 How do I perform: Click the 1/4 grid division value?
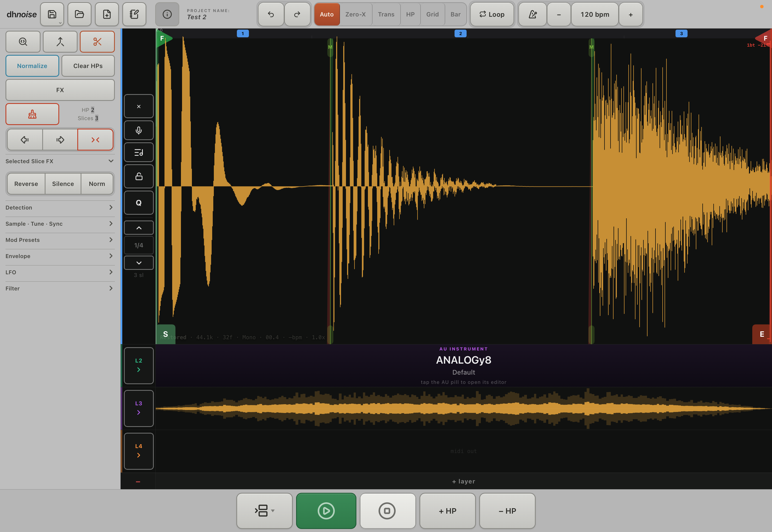point(139,245)
